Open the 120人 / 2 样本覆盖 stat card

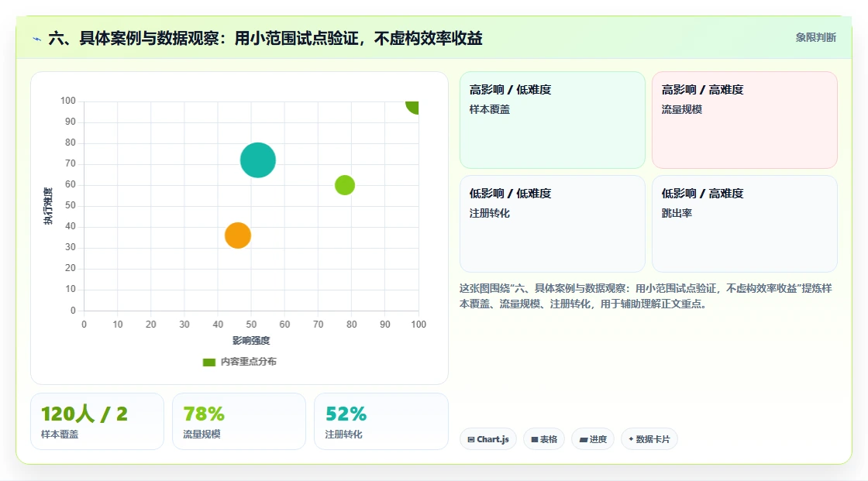tap(97, 421)
